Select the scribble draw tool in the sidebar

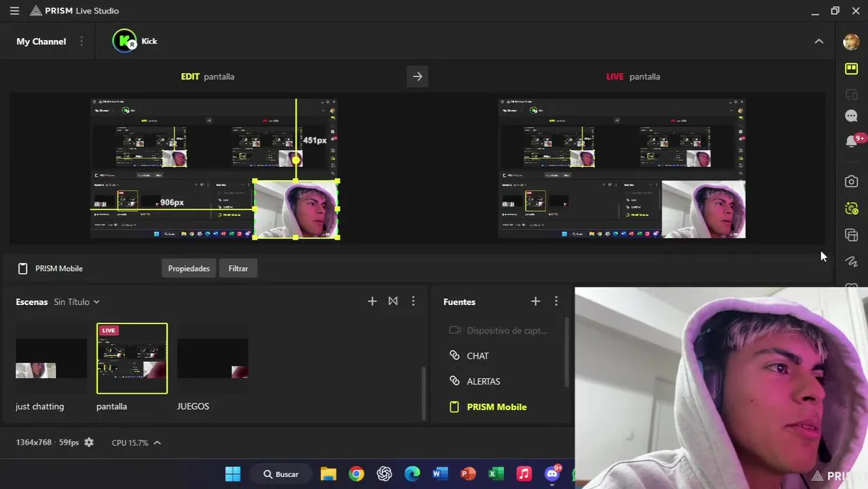tap(851, 261)
